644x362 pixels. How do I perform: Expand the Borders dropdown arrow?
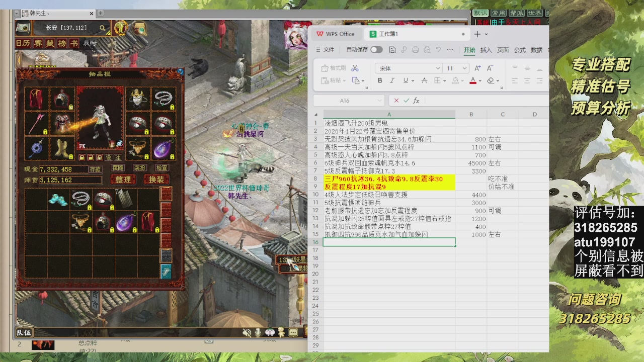(445, 80)
